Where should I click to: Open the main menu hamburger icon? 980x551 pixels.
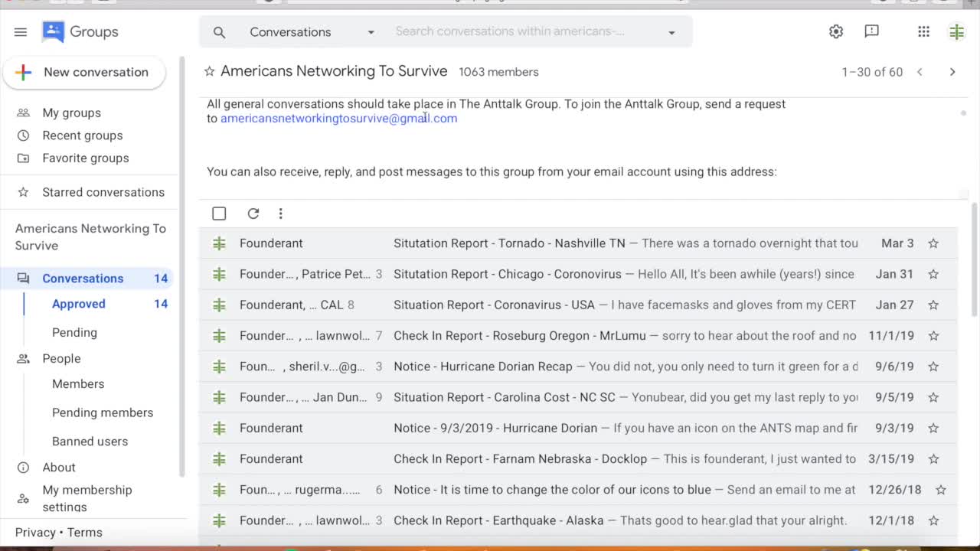21,32
